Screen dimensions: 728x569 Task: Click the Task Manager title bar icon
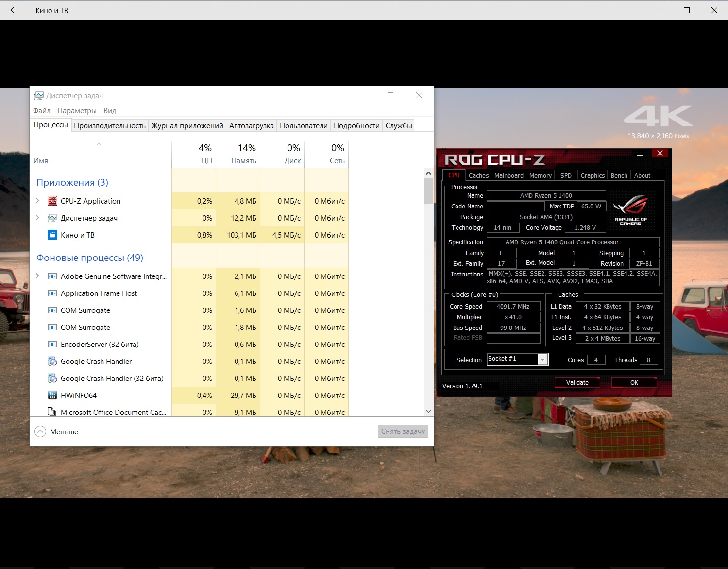[x=39, y=96]
